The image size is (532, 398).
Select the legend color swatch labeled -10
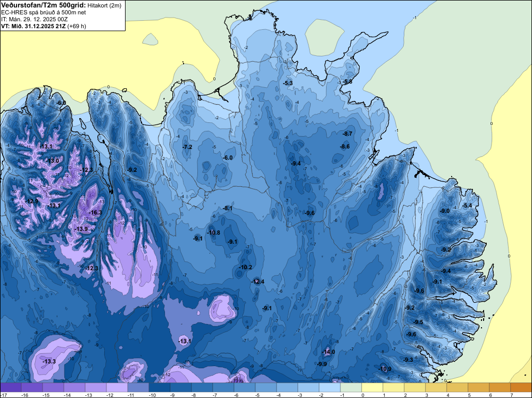[x=160, y=387]
